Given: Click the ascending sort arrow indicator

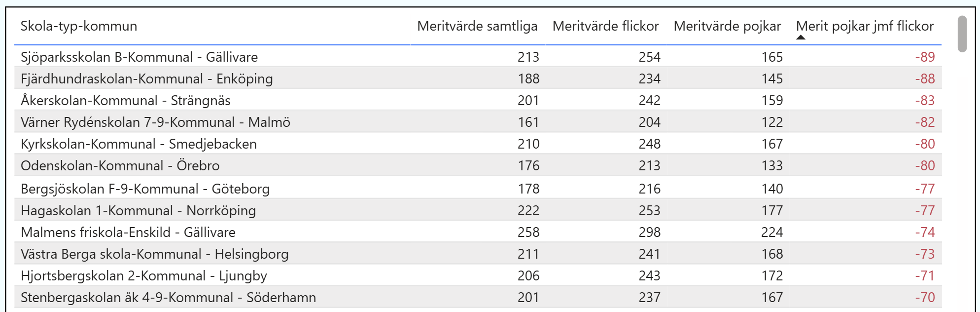Looking at the screenshot, I should click(x=801, y=37).
